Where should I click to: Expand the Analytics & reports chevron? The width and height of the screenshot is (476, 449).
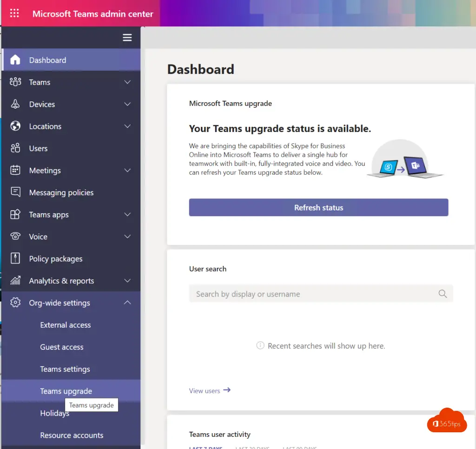(x=127, y=281)
